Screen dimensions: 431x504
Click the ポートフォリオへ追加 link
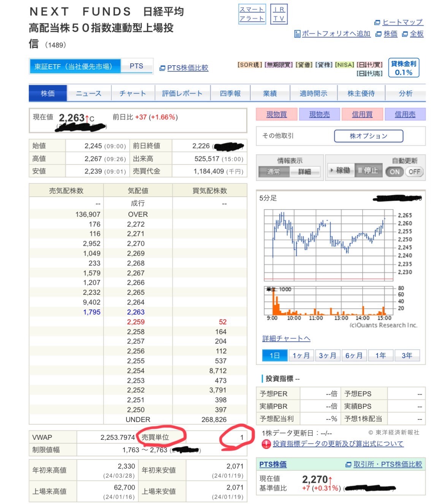pyautogui.click(x=336, y=34)
